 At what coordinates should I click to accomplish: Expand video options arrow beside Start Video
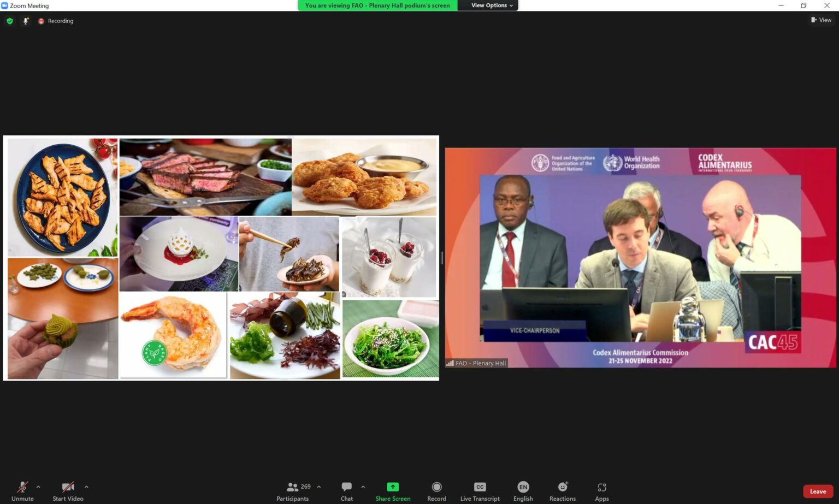point(86,487)
